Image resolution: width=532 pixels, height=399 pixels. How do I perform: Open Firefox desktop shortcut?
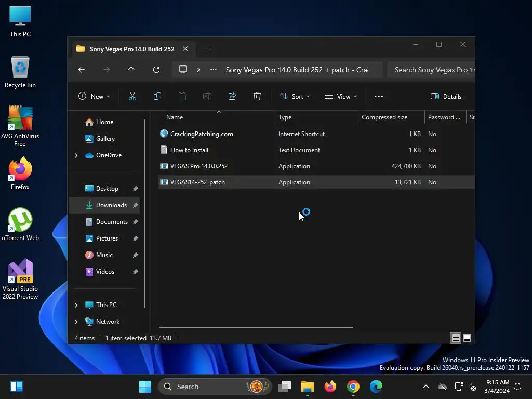coord(20,174)
